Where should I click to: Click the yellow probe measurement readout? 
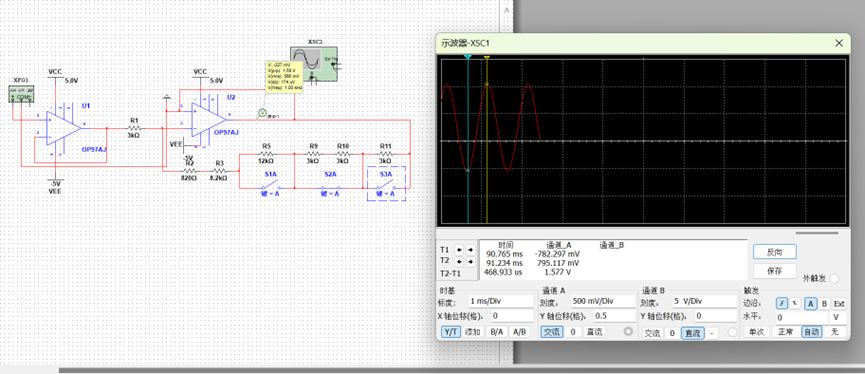(x=284, y=77)
